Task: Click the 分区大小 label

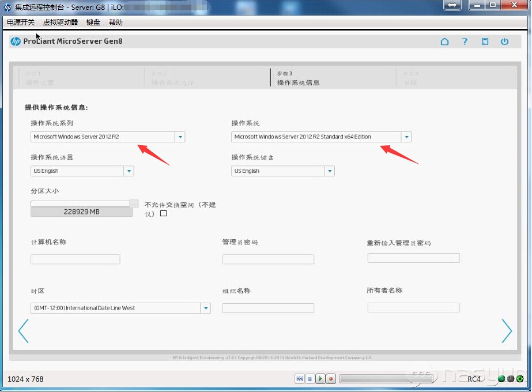Action: [x=44, y=191]
